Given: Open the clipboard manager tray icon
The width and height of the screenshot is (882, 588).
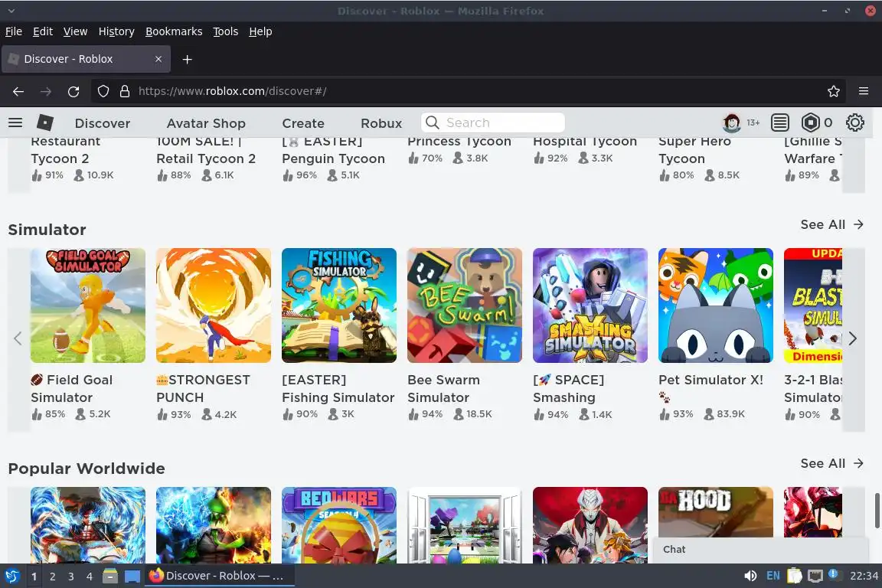Looking at the screenshot, I should [794, 576].
